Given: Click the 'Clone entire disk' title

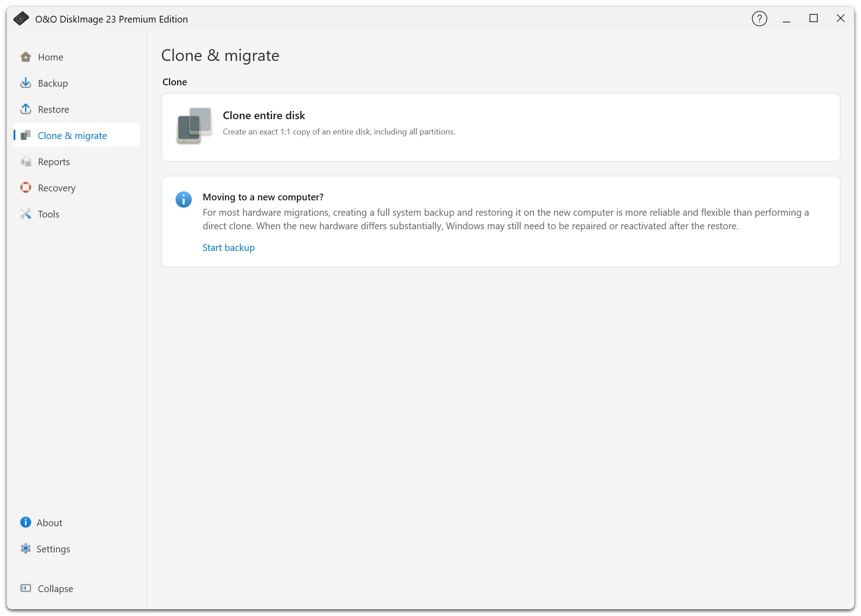Looking at the screenshot, I should 264,116.
